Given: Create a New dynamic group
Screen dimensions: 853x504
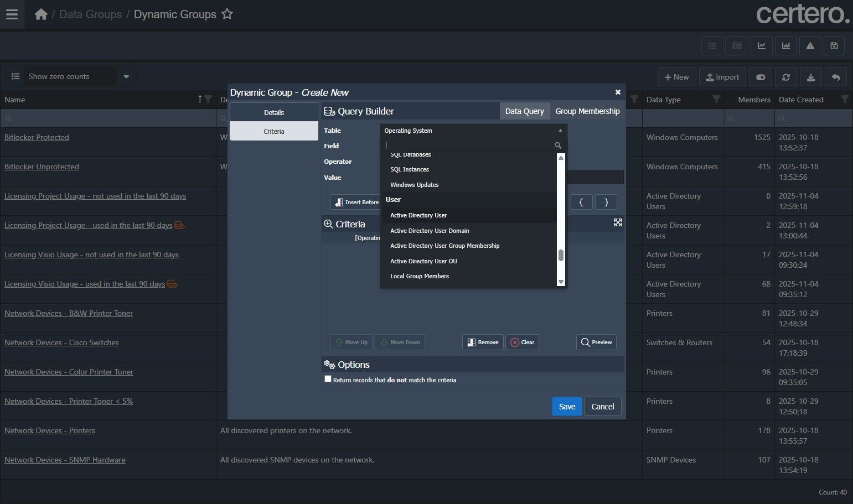Looking at the screenshot, I should coord(676,77).
